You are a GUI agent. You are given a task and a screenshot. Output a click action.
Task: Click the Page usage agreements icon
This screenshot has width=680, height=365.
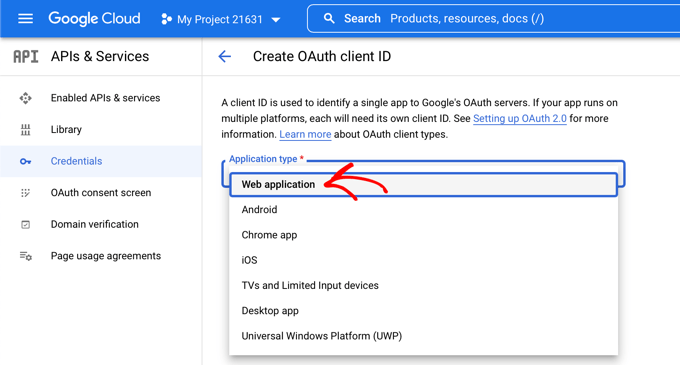pos(26,256)
